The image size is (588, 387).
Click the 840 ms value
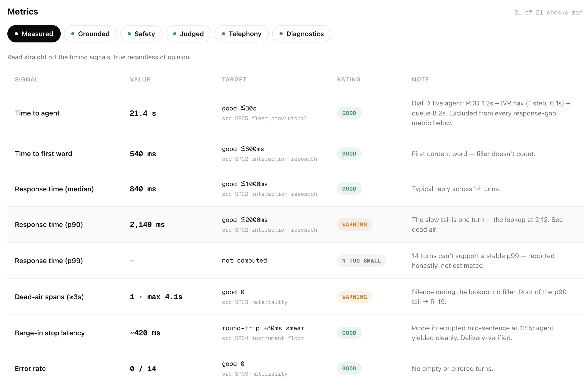143,189
